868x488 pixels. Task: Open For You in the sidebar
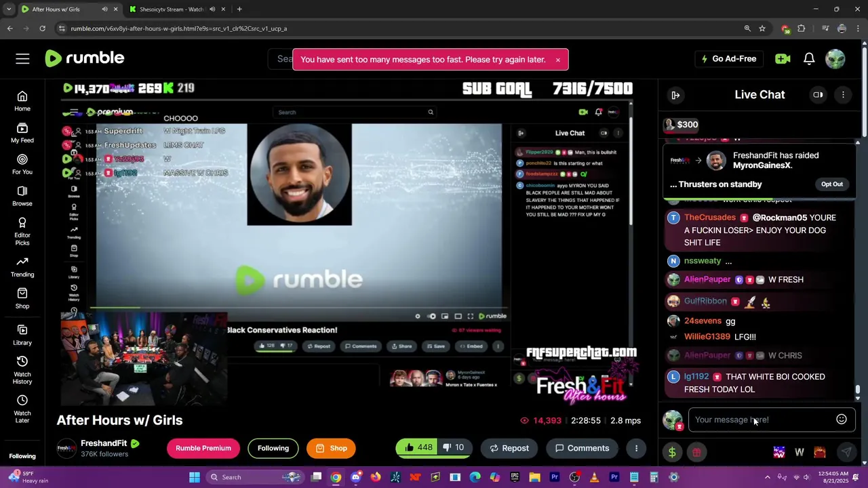point(22,165)
